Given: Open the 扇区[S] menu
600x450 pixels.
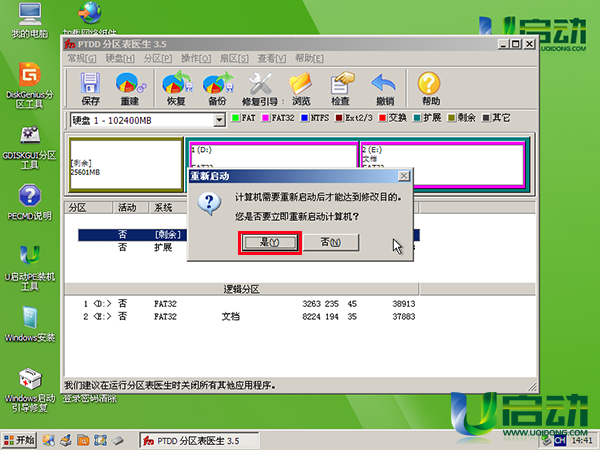Looking at the screenshot, I should point(234,59).
